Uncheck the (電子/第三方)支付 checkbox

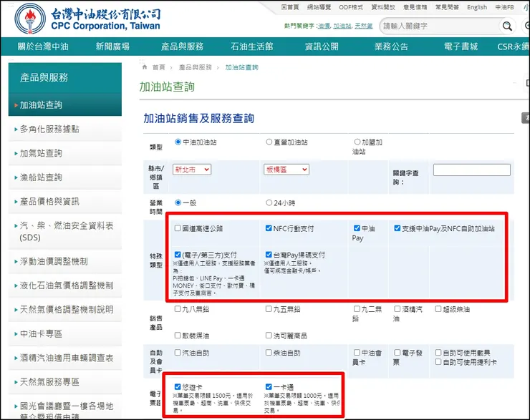(x=178, y=255)
